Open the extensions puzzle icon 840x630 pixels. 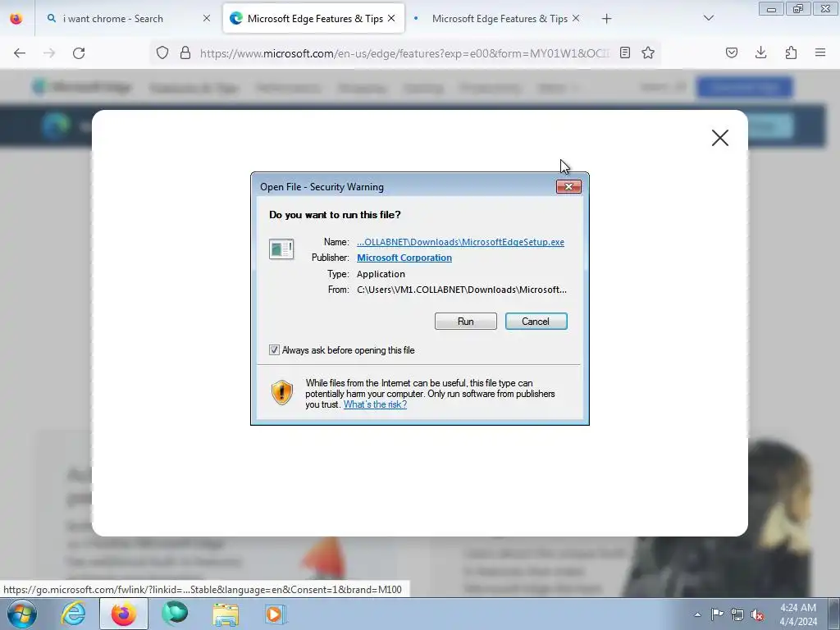click(x=791, y=52)
